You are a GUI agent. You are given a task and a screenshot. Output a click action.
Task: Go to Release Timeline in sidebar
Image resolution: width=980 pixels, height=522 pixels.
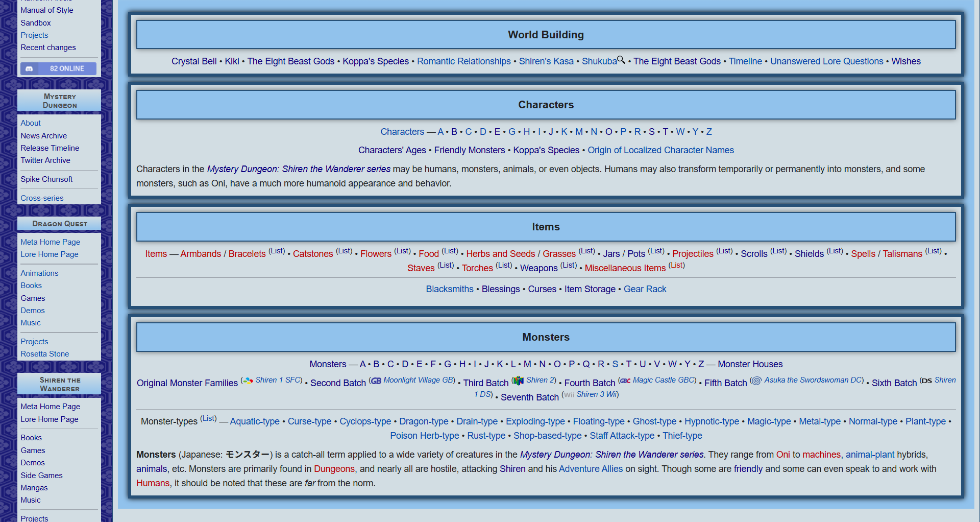[50, 148]
